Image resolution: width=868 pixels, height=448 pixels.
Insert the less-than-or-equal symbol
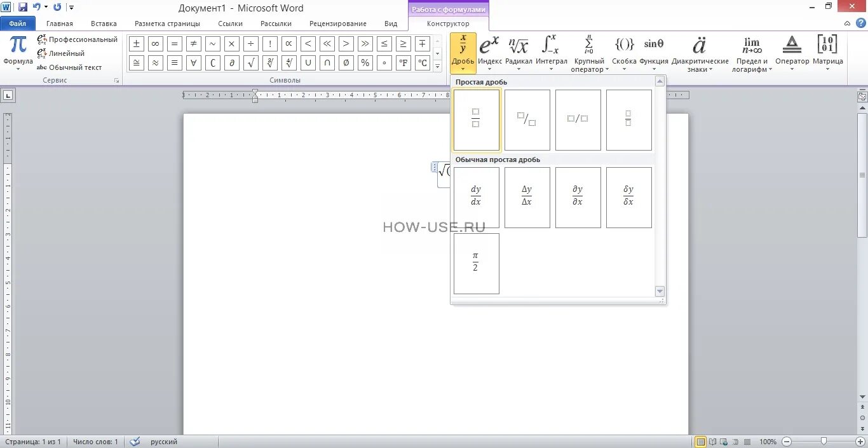(x=384, y=44)
